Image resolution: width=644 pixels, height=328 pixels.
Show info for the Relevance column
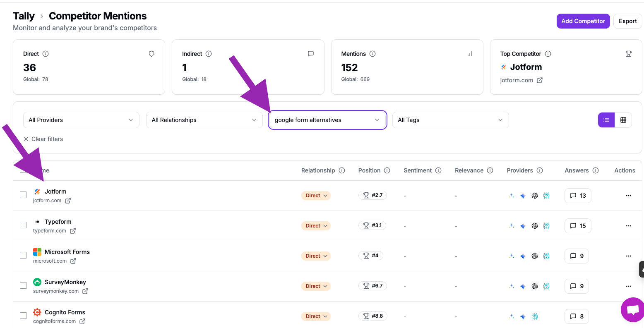(x=490, y=170)
